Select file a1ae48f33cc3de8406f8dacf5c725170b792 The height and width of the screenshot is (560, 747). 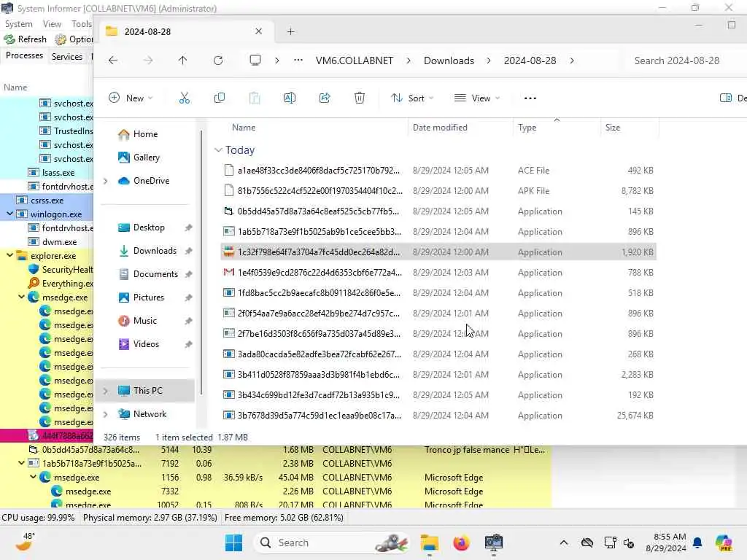coord(438,171)
